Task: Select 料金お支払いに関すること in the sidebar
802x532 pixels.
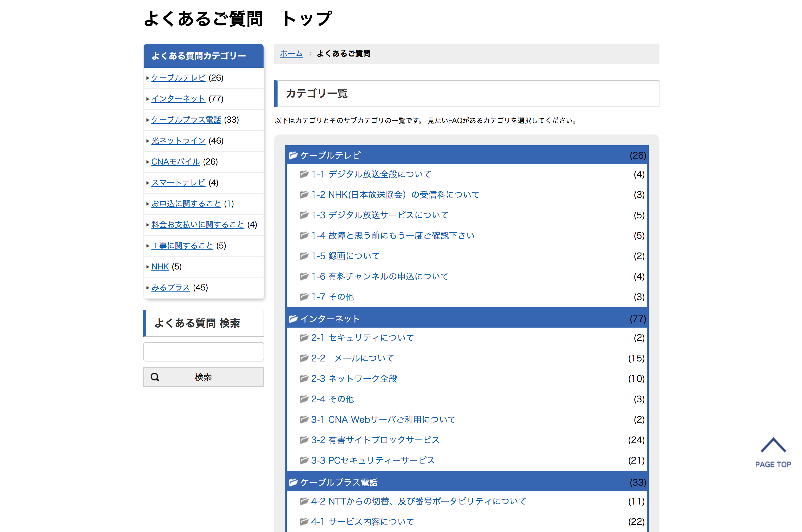Action: coord(197,225)
